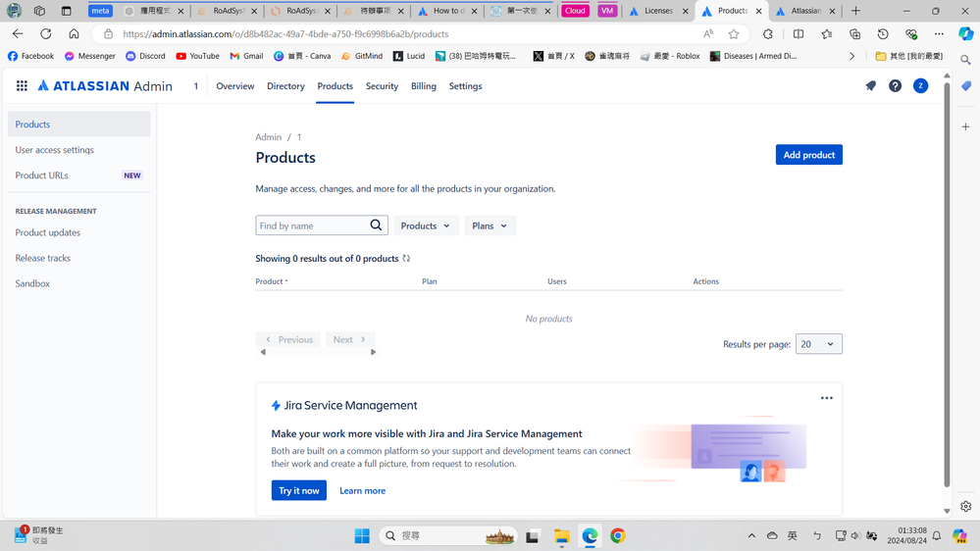Click the search magnifier in Find by name

pyautogui.click(x=376, y=225)
